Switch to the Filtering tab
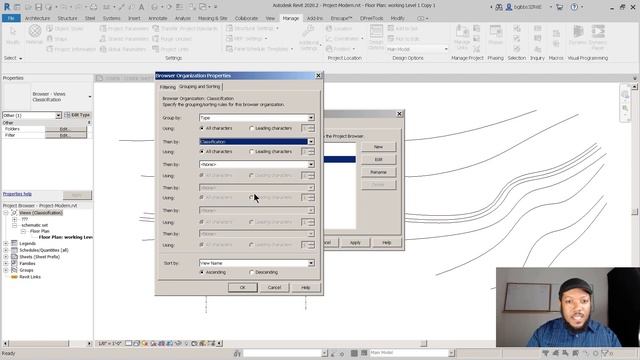Viewport: 640px width, 360px height. [167, 87]
